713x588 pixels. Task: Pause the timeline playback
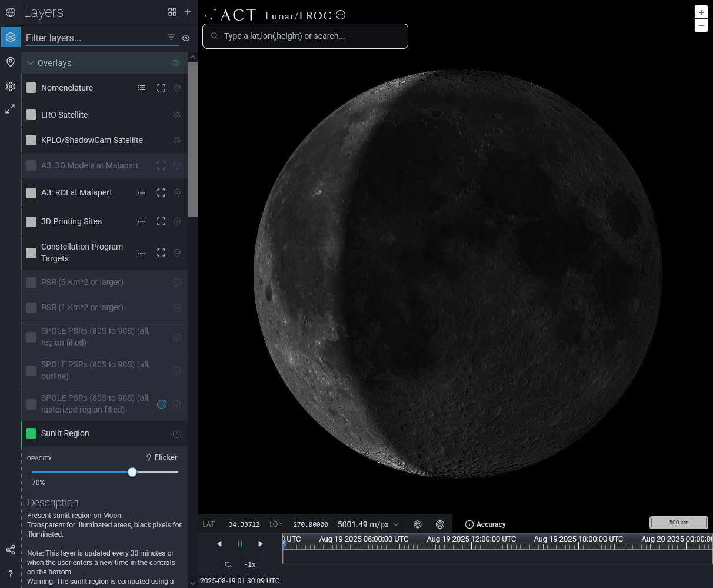(240, 544)
